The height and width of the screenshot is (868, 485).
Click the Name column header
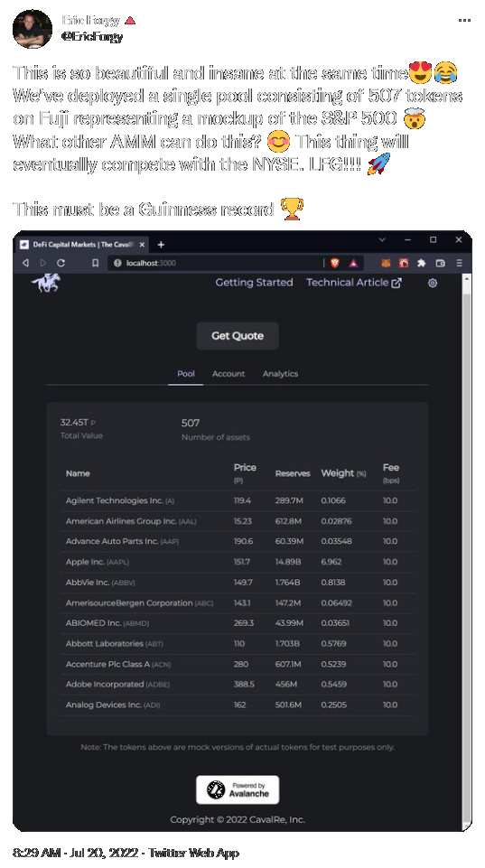tap(78, 473)
